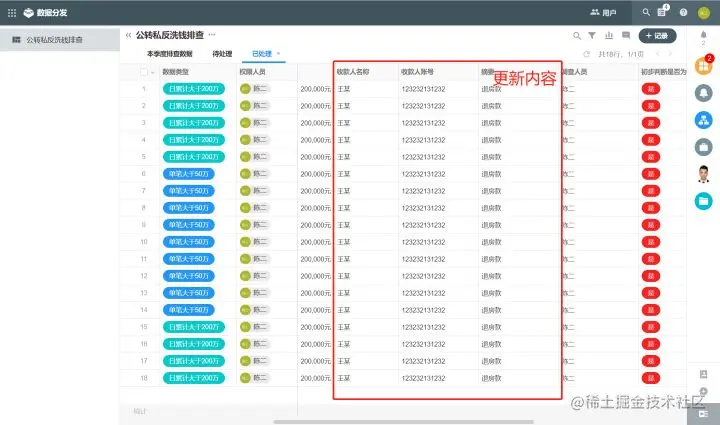The height and width of the screenshot is (425, 720).
Task: Click the 日累计大于200万 tag in row 1
Action: point(194,89)
